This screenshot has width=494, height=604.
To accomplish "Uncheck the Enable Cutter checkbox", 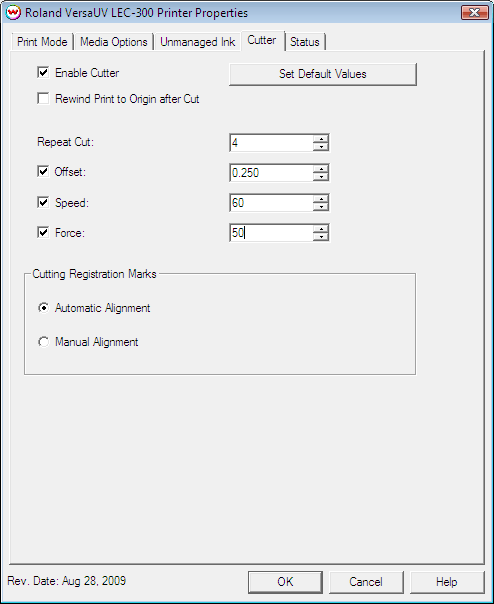I will pyautogui.click(x=43, y=72).
